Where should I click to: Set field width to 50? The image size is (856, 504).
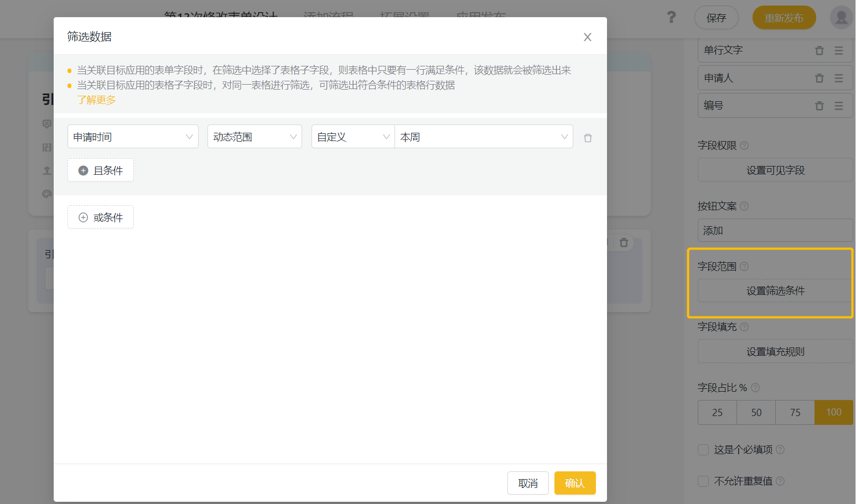pyautogui.click(x=756, y=412)
